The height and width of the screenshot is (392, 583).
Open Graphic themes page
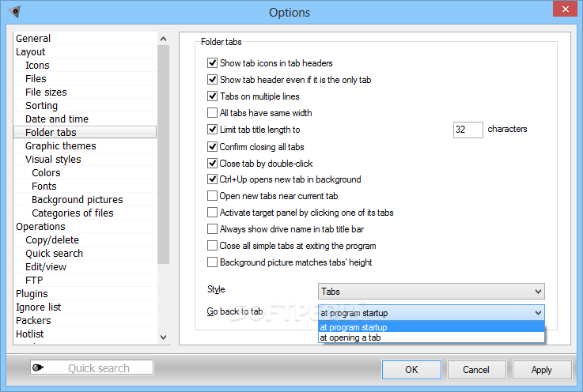[85, 145]
